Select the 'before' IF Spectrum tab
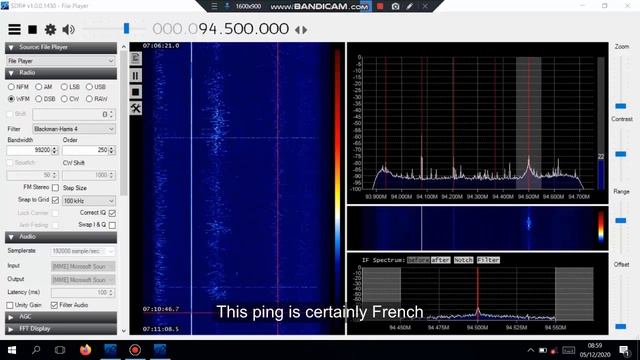Viewport: 640px width, 360px height. 418,260
